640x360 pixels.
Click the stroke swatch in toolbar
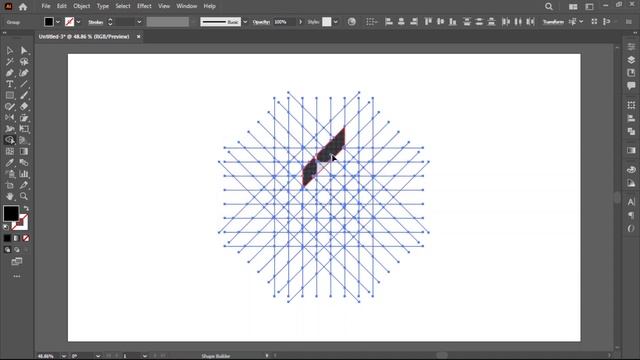(x=20, y=222)
